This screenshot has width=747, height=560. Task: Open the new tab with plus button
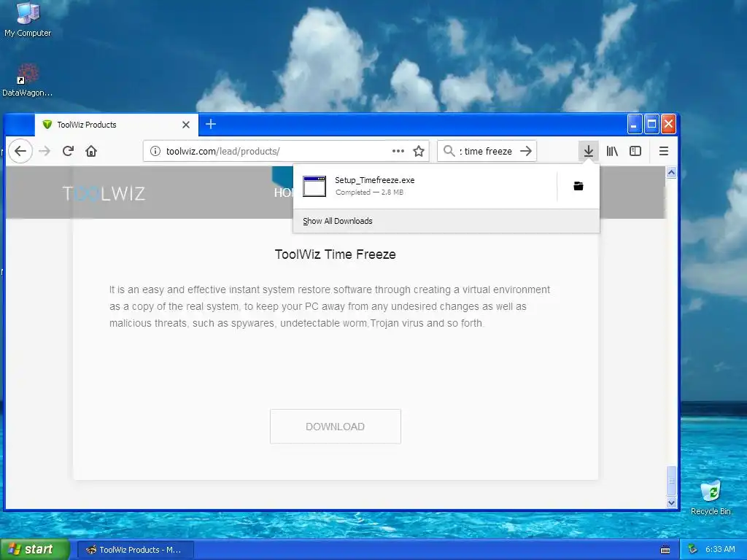coord(211,124)
